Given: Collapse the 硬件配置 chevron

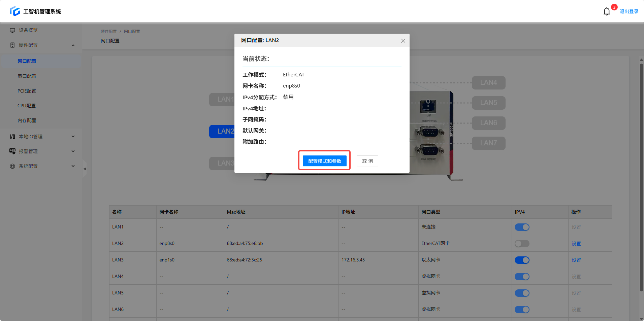Looking at the screenshot, I should pyautogui.click(x=73, y=45).
